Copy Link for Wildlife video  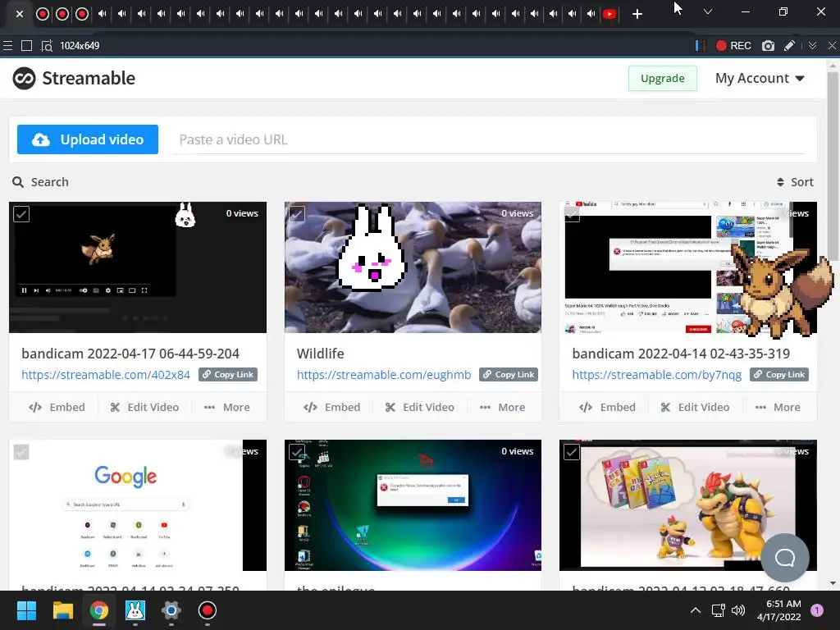(509, 374)
